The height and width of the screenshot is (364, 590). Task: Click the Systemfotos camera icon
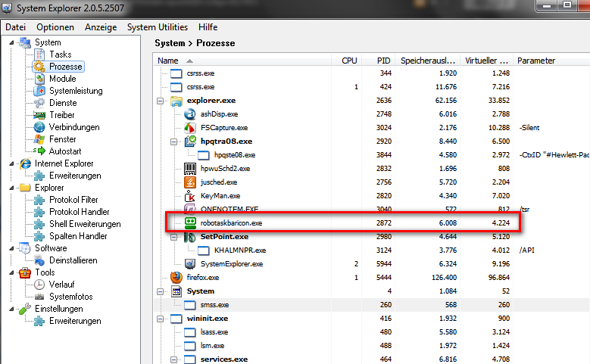coord(39,297)
